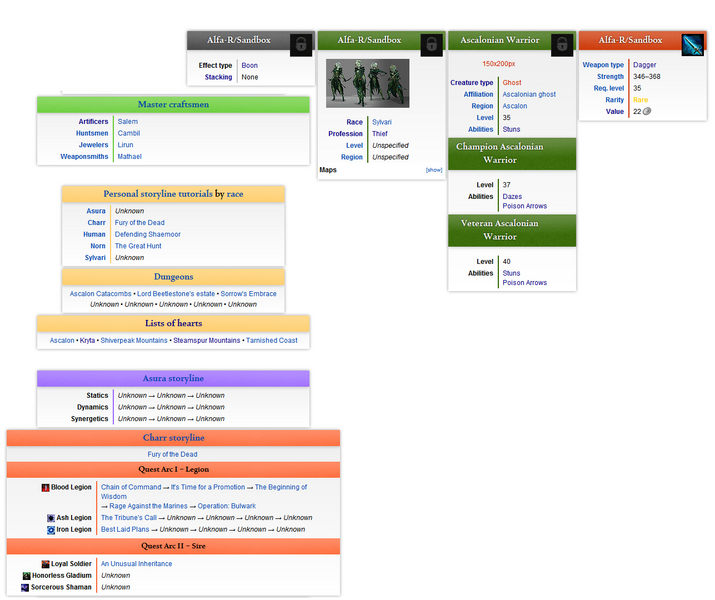Open Operation: Bulwark quest link

pyautogui.click(x=227, y=507)
